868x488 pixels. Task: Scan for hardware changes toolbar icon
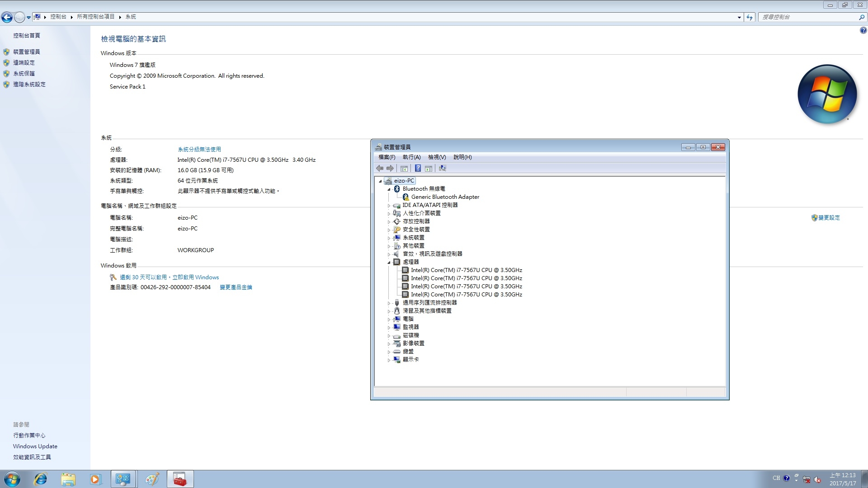[x=443, y=169]
